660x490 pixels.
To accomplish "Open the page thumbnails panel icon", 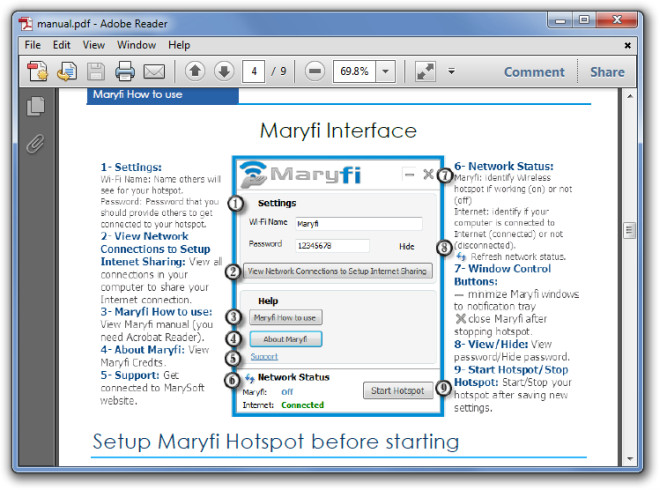I will point(36,106).
